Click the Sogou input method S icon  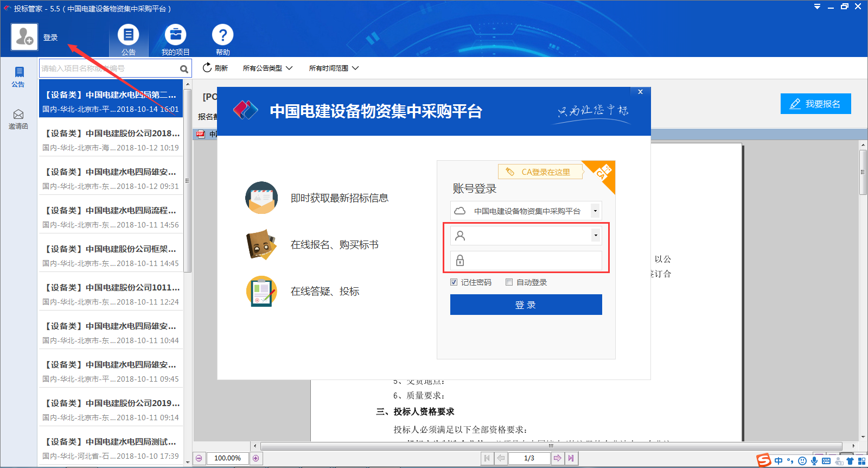(764, 460)
